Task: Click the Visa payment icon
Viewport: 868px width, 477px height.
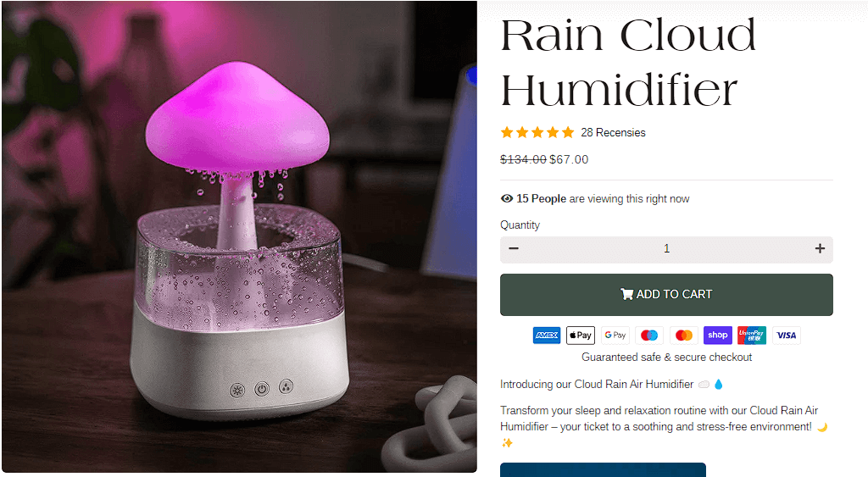Action: [x=786, y=336]
